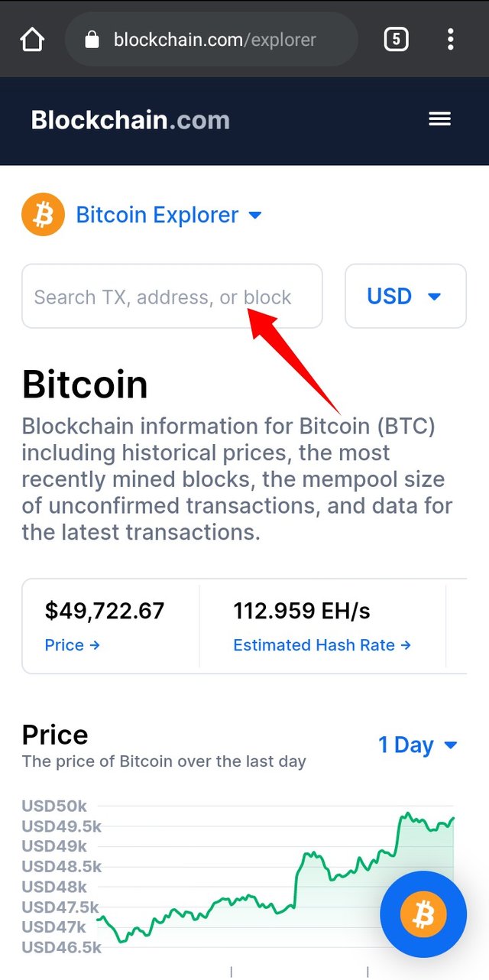Click the large Bitcoin page heading
The image size is (489, 980).
coord(85,385)
